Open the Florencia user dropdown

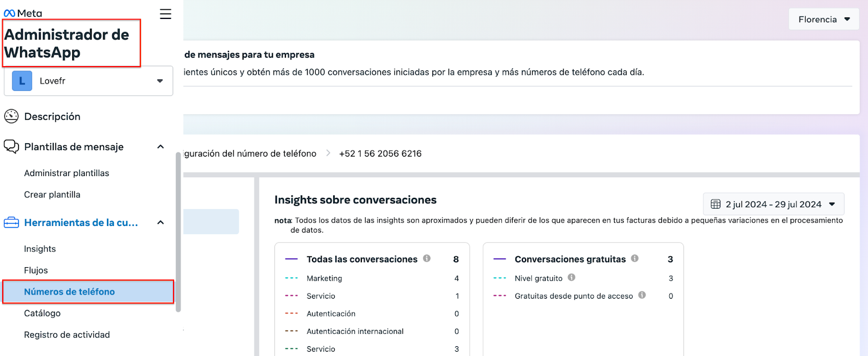coord(824,19)
